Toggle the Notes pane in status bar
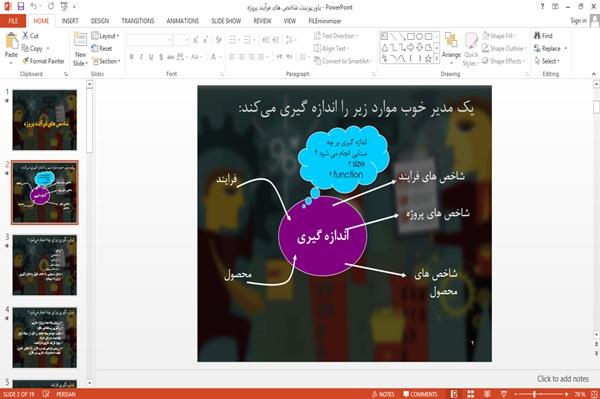This screenshot has height=399, width=600. [x=383, y=394]
